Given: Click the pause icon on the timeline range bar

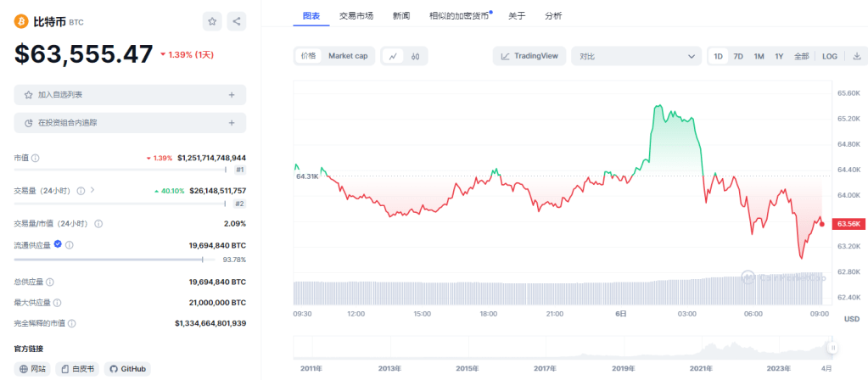Looking at the screenshot, I should pyautogui.click(x=833, y=348).
